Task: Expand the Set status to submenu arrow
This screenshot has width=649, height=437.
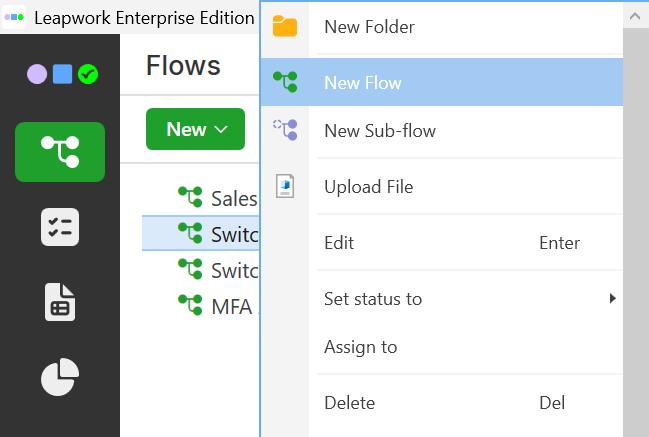Action: pos(612,298)
